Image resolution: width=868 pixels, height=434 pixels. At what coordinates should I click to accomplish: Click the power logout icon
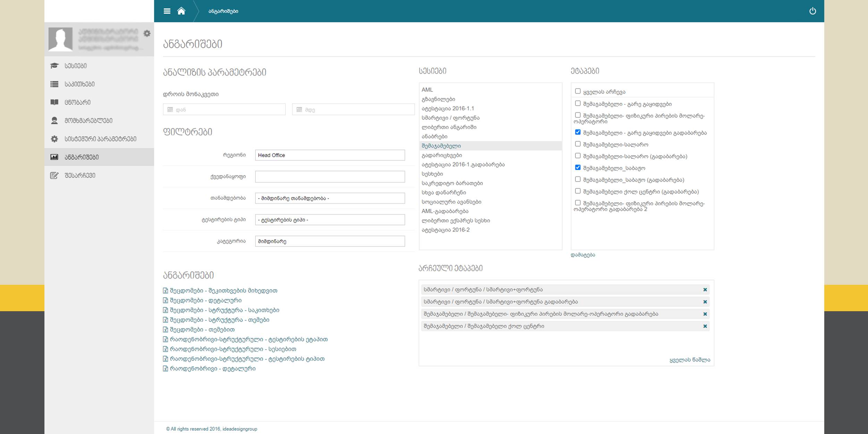pyautogui.click(x=812, y=11)
